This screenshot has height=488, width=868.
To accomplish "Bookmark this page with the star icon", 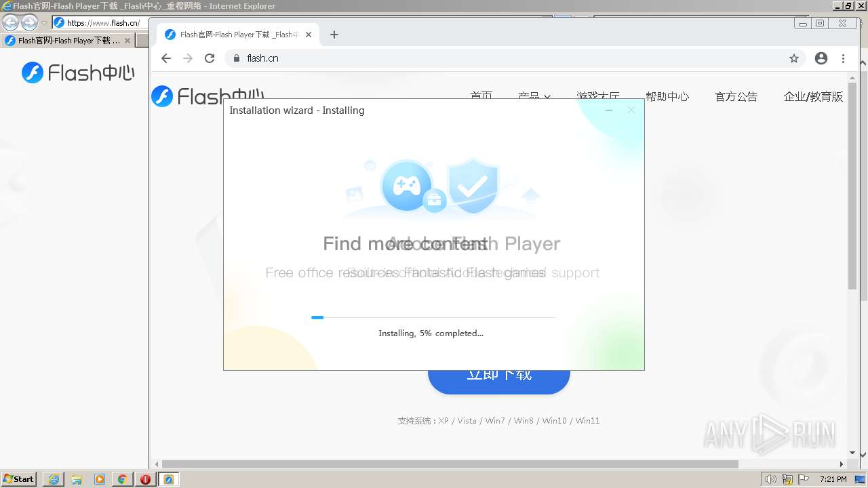I will tap(794, 58).
